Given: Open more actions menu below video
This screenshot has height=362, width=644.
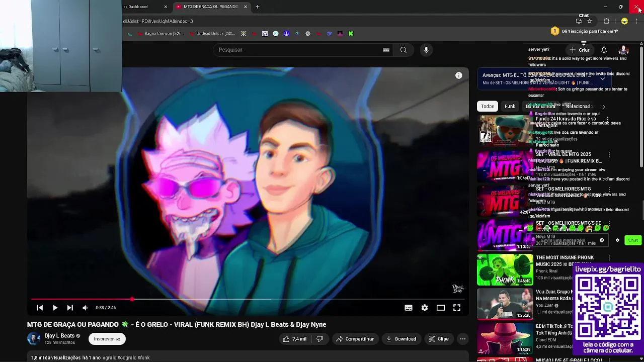Looking at the screenshot, I should pyautogui.click(x=462, y=339).
